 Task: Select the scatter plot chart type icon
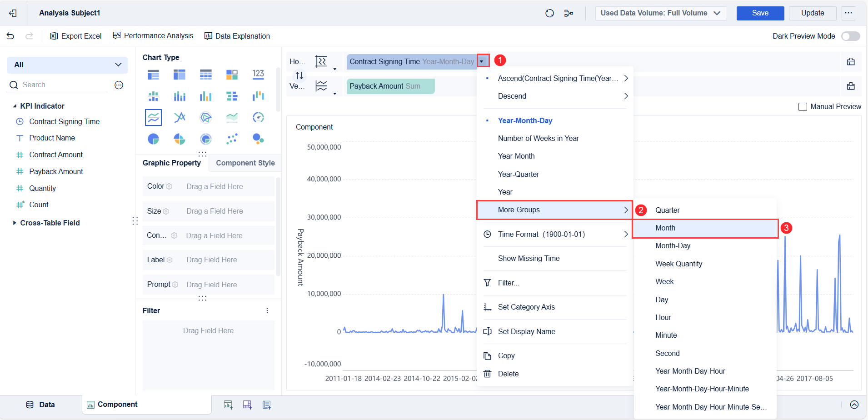pos(232,139)
